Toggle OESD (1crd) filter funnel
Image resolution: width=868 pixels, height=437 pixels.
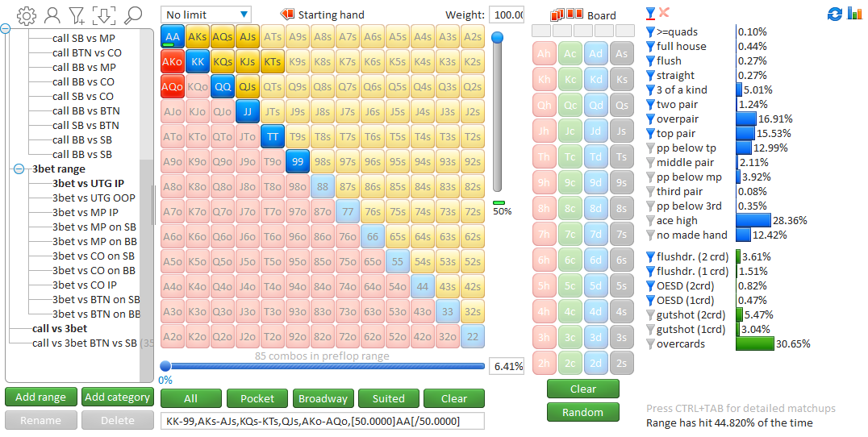(x=651, y=301)
